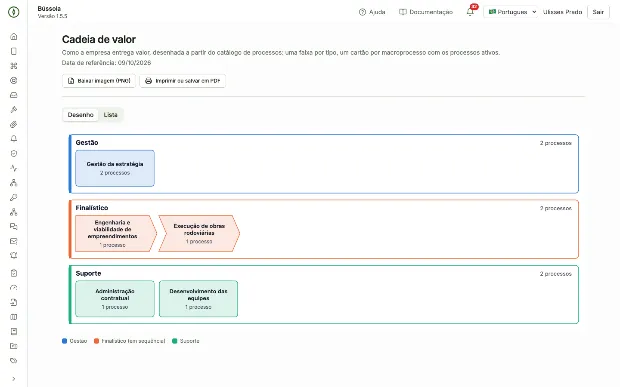Open the tags icon in sidebar
The width and height of the screenshot is (620, 387).
14,361
